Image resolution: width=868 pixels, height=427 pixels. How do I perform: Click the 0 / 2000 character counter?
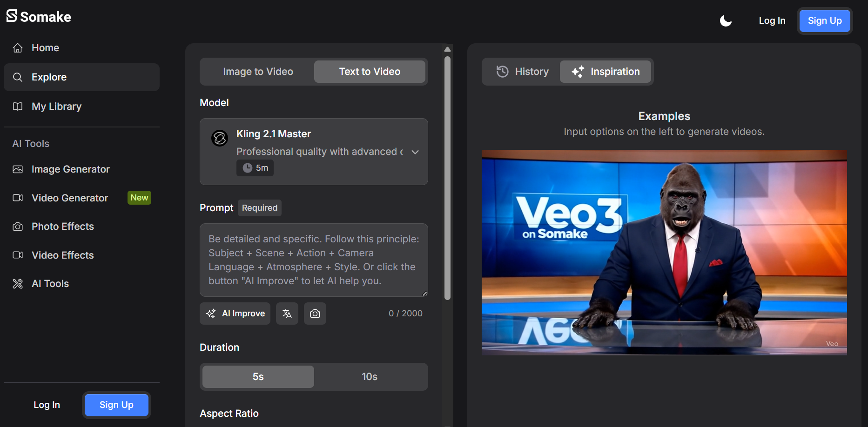[405, 314]
